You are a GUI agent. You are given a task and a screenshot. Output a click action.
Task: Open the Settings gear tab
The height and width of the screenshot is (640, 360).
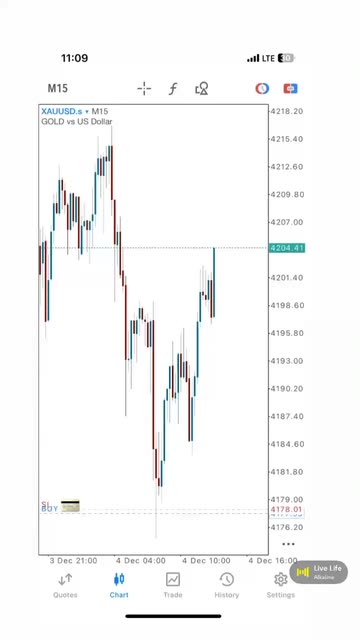(x=280, y=585)
